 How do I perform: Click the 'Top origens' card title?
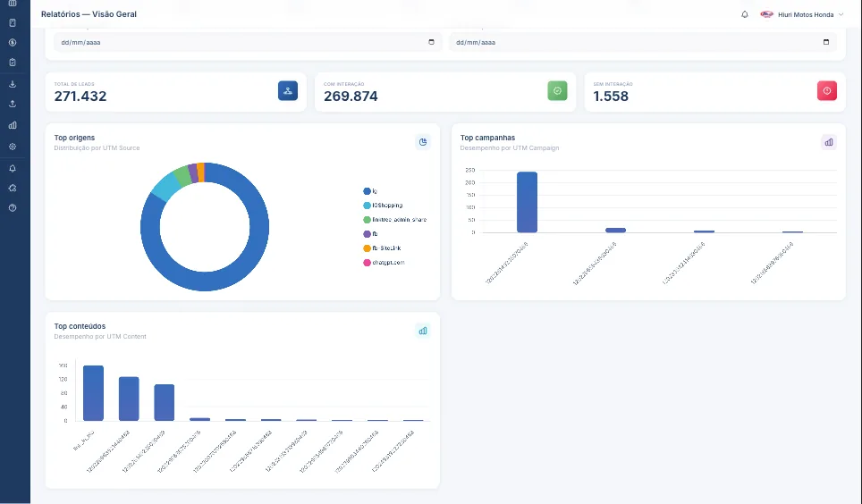[x=74, y=138]
